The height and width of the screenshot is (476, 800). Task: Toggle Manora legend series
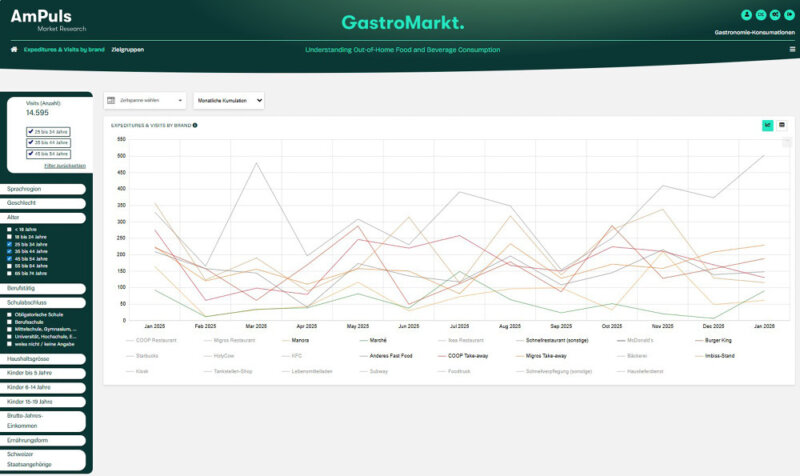(295, 340)
